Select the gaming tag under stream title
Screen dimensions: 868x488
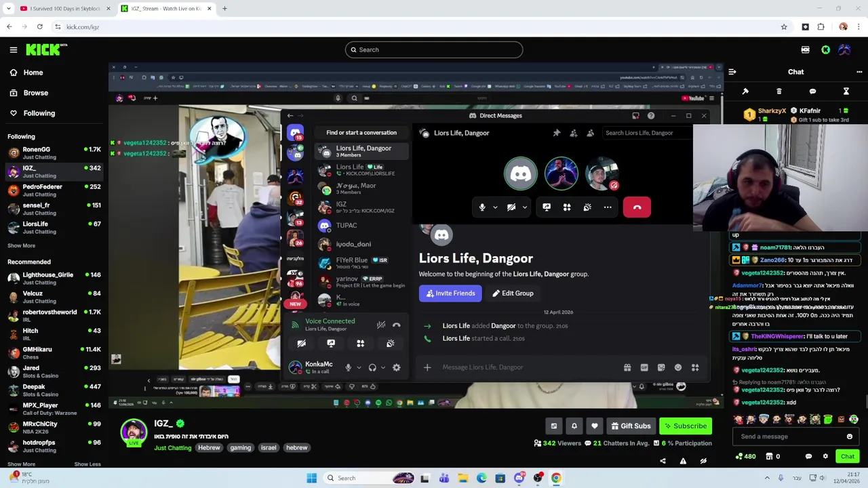point(241,447)
